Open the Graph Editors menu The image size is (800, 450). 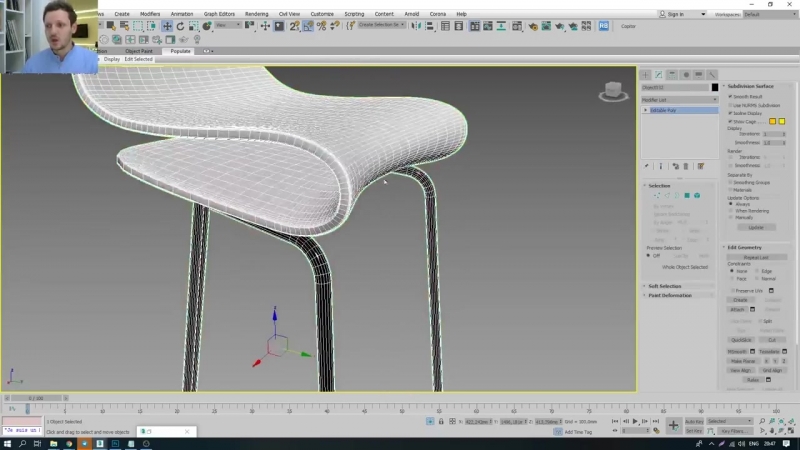pyautogui.click(x=219, y=14)
